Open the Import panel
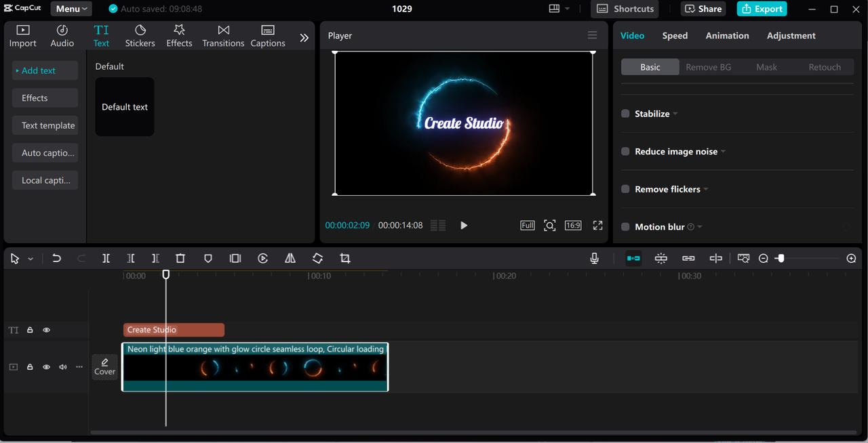Screen dimensions: 868x443 coord(22,36)
